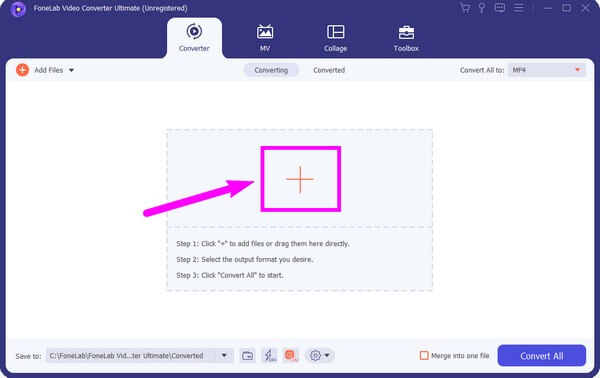This screenshot has height=378, width=600.
Task: Open the hamburger menu in the title bar
Action: tap(519, 8)
